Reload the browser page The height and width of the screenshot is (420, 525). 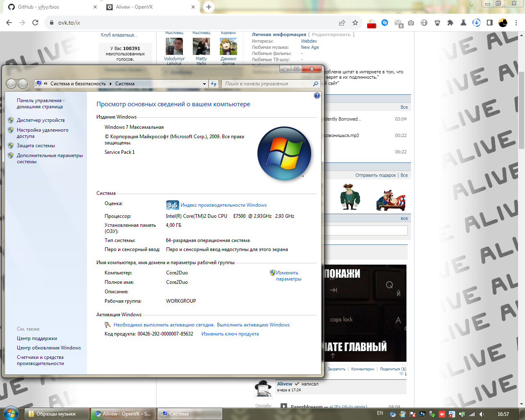pyautogui.click(x=35, y=23)
